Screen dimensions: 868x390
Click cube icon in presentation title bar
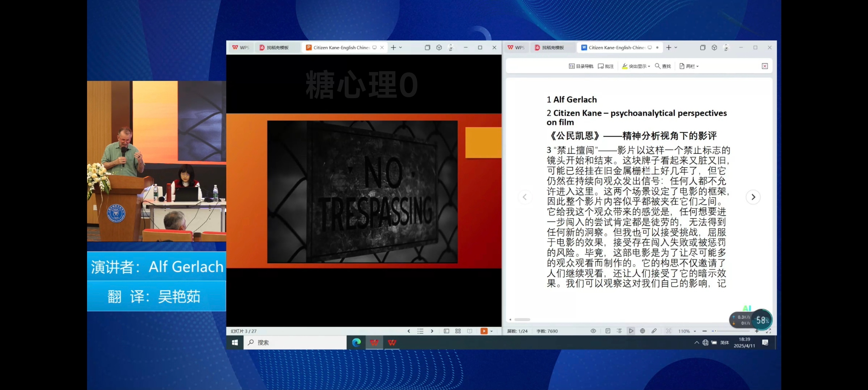439,48
